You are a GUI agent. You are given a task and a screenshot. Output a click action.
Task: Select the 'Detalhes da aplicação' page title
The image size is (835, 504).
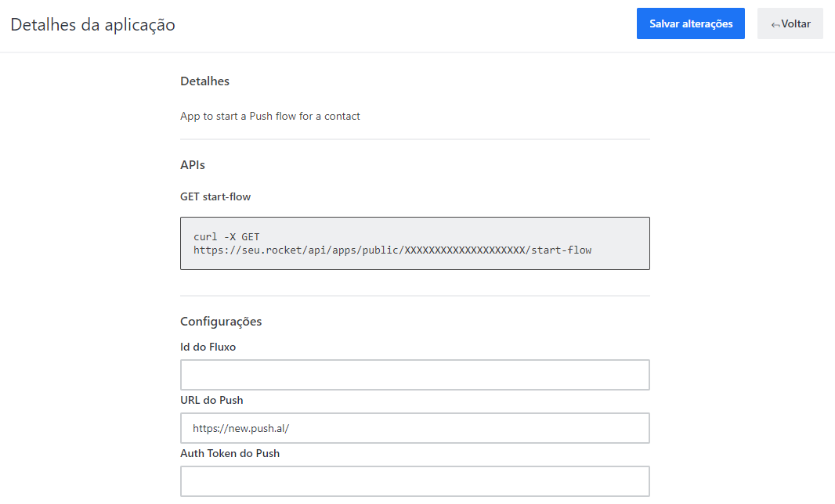92,25
